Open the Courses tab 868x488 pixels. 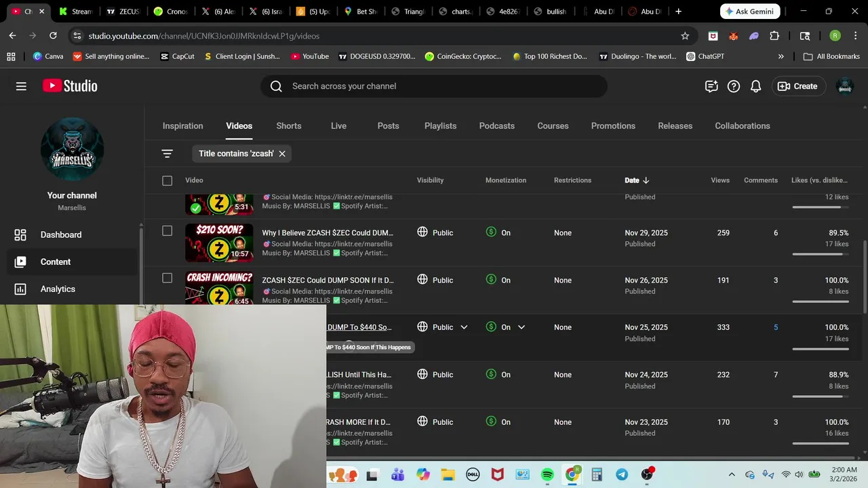553,126
